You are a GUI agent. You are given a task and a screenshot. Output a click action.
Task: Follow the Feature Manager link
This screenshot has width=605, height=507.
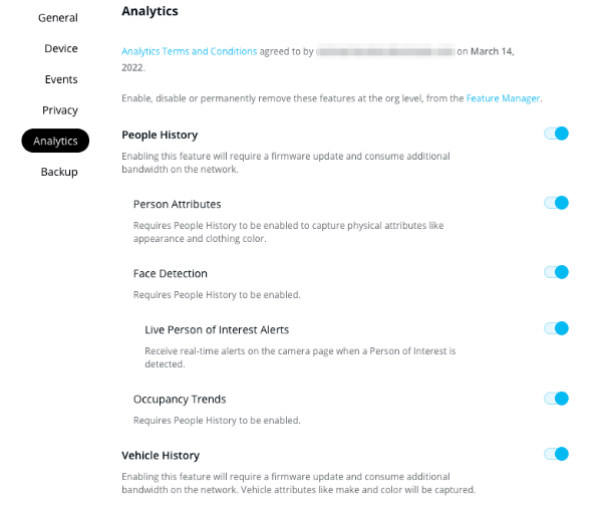point(503,98)
